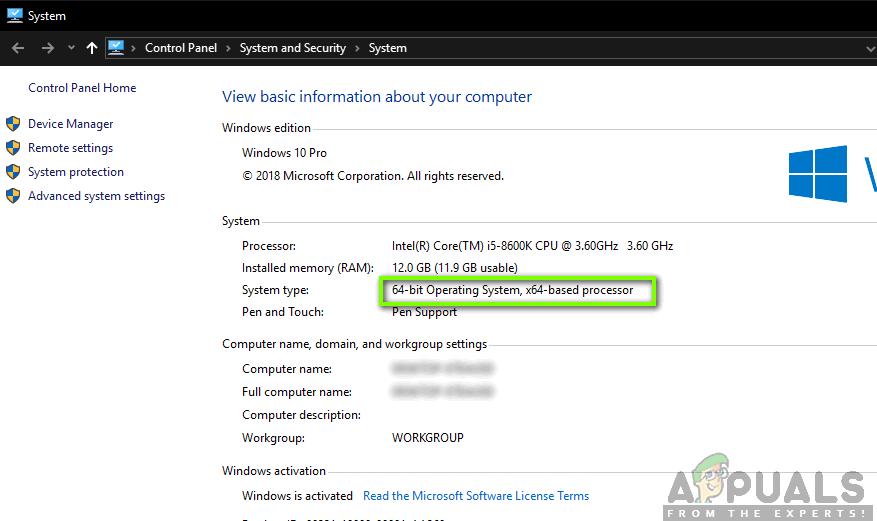Viewport: 877px width, 521px height.
Task: Click the shield icon beside Device Manager
Action: tap(13, 124)
